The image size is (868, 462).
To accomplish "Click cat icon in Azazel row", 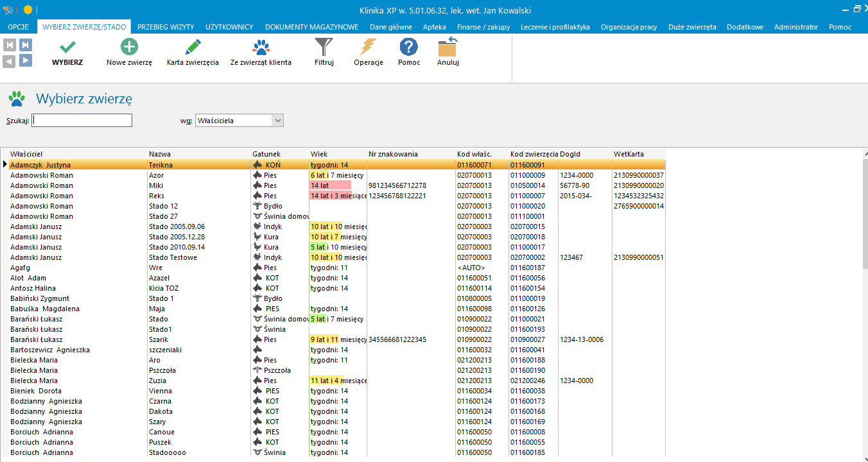I will point(258,278).
